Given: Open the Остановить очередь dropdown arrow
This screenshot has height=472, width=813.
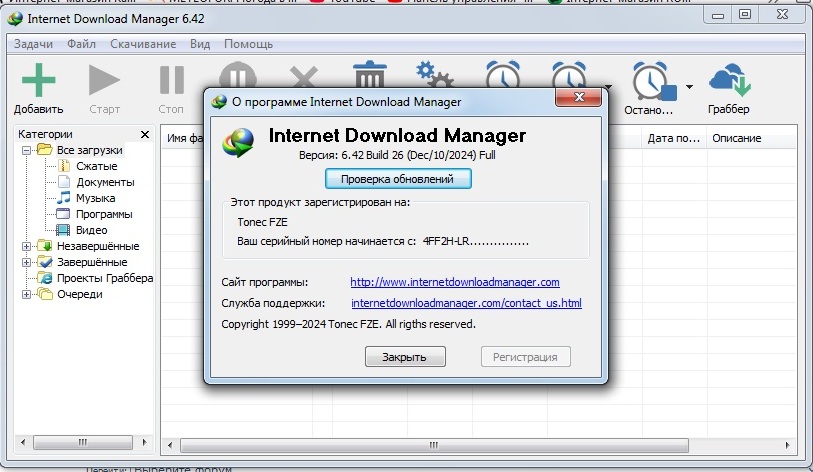Looking at the screenshot, I should [689, 87].
